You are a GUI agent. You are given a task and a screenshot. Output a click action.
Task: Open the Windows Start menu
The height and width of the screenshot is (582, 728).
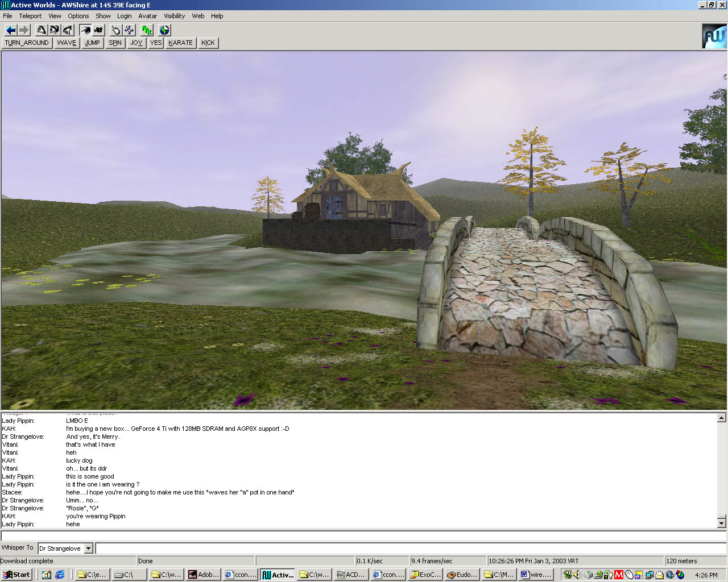(x=16, y=575)
